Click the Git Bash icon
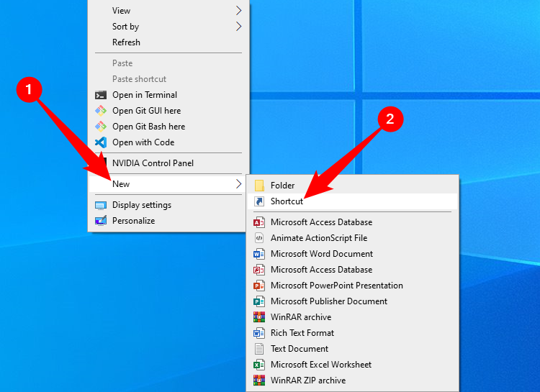 click(x=101, y=127)
